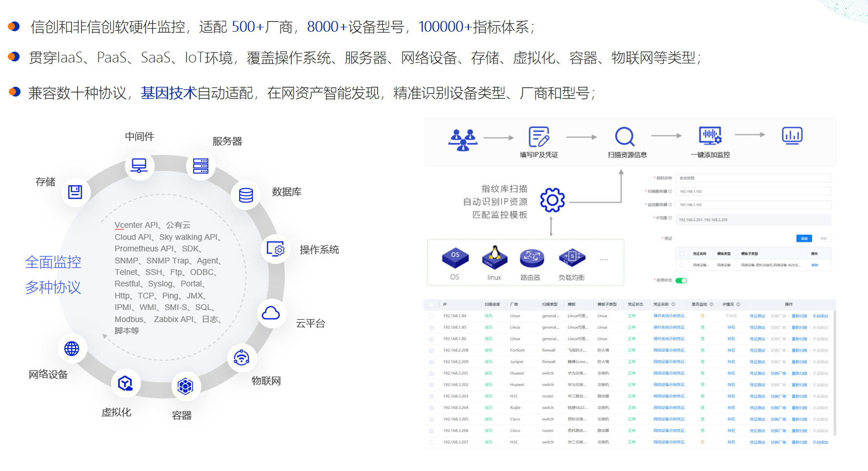
Task: Click the 扫描服务器 input field
Action: [x=754, y=192]
